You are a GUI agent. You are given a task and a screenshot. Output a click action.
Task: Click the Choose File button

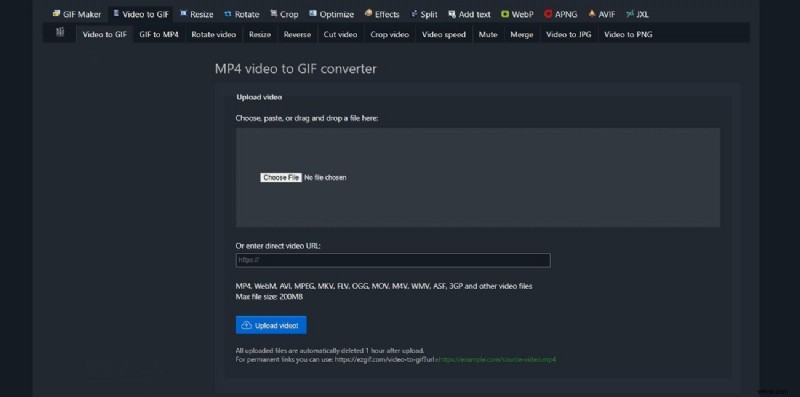coord(281,178)
